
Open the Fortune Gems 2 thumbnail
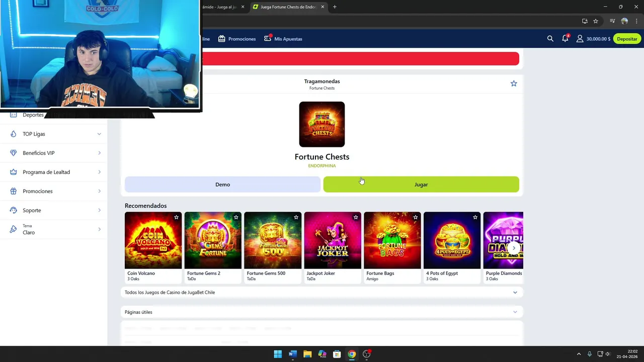pos(213,240)
